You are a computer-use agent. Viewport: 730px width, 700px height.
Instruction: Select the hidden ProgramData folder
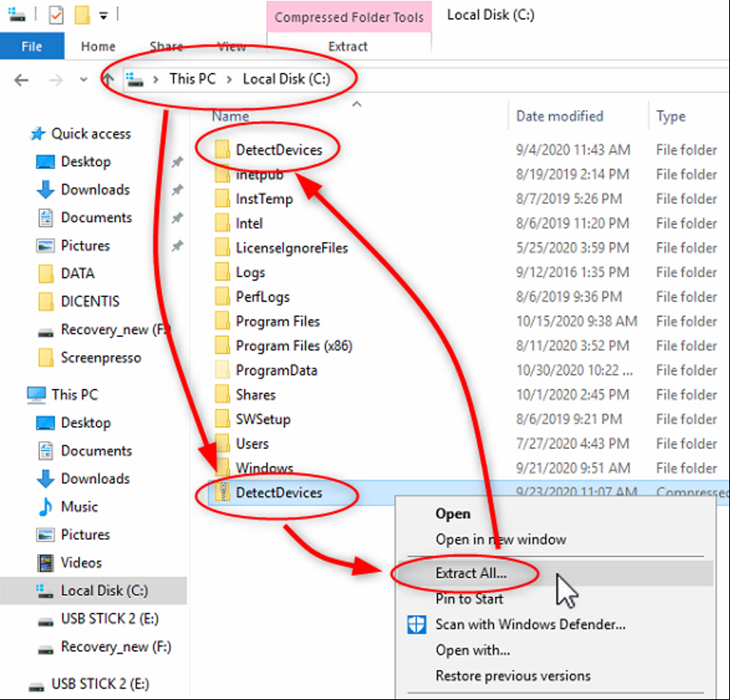[276, 371]
